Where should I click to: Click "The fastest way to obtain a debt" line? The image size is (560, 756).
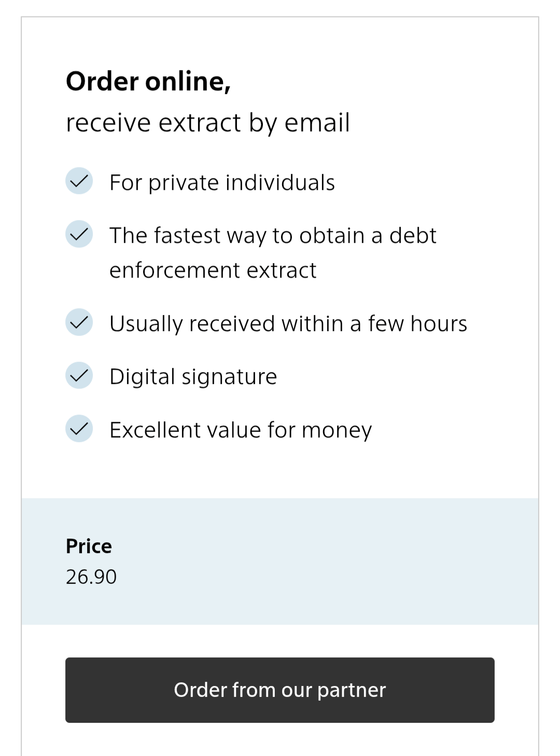tap(273, 236)
